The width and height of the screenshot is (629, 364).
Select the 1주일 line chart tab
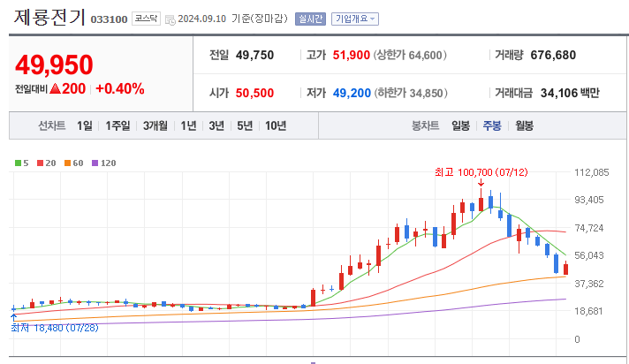[117, 126]
